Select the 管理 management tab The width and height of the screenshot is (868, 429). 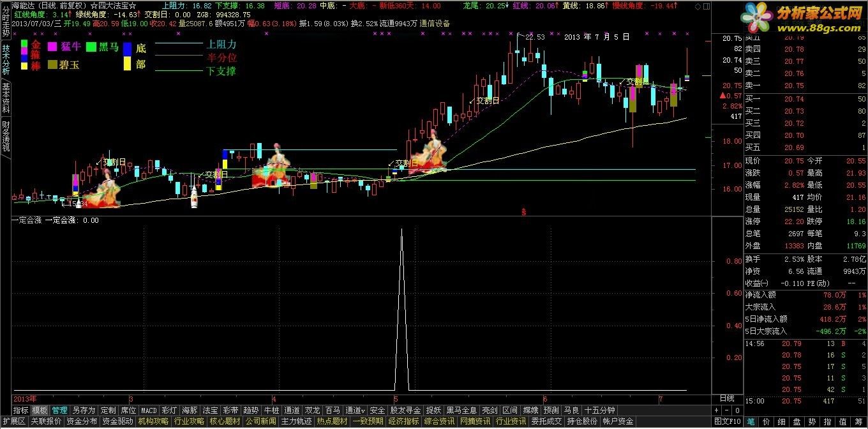coord(60,410)
